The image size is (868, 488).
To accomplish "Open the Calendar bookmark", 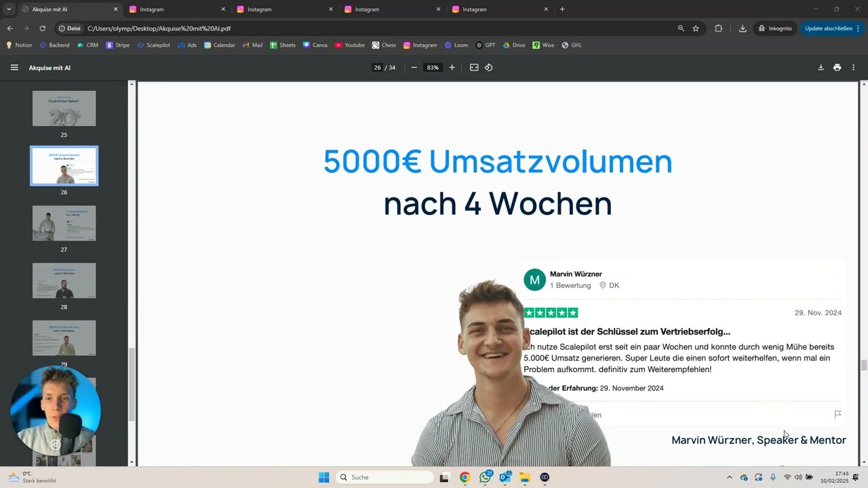I will (x=220, y=45).
